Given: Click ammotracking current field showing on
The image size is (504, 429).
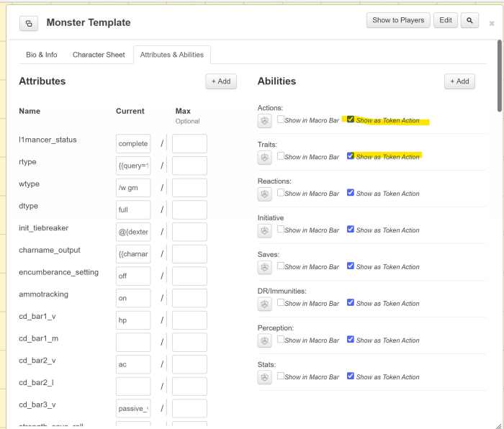Looking at the screenshot, I should pos(133,298).
